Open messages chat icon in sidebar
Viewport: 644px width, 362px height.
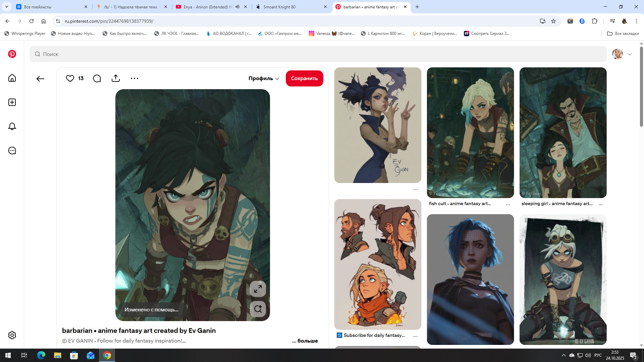(12, 150)
